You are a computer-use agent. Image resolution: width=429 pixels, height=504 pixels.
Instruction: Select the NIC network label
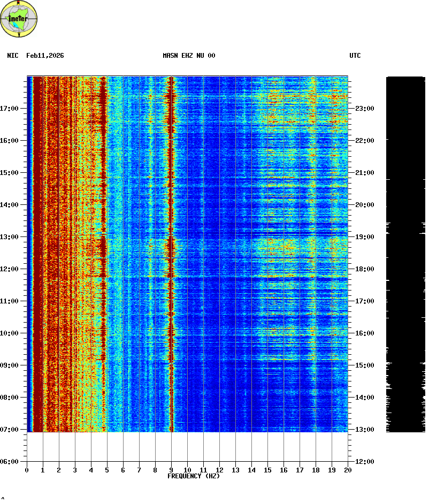pyautogui.click(x=12, y=56)
